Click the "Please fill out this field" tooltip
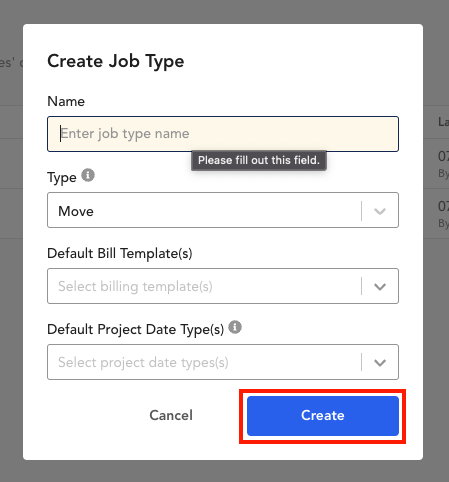This screenshot has width=449, height=482. (259, 160)
